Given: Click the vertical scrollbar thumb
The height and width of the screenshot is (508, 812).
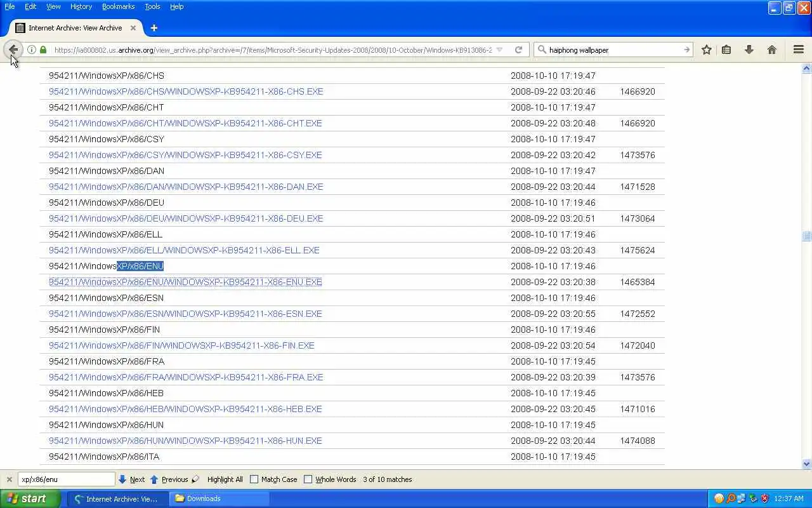Looking at the screenshot, I should (807, 236).
